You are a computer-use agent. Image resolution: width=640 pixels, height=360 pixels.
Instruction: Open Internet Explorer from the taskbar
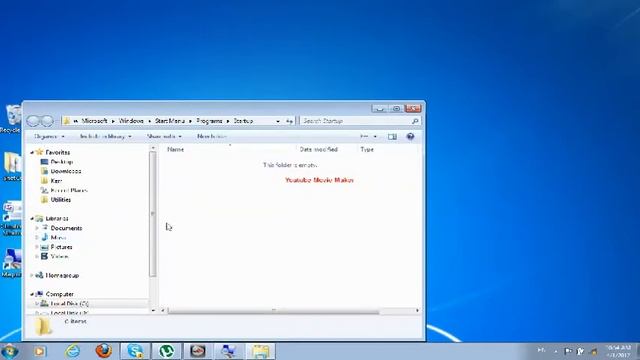tap(72, 351)
